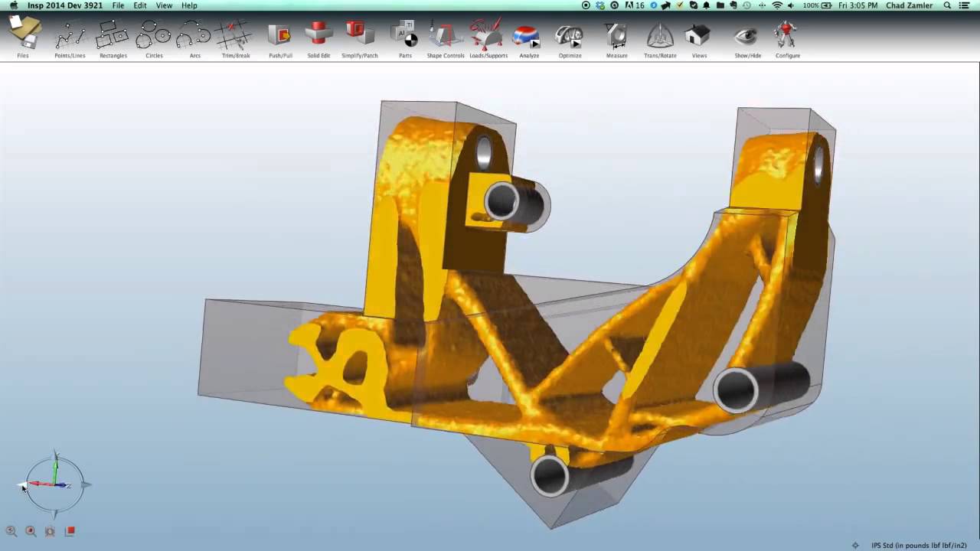Open the Wi-Fi menu bar icon
Viewport: 980px width, 551px height.
point(778,5)
